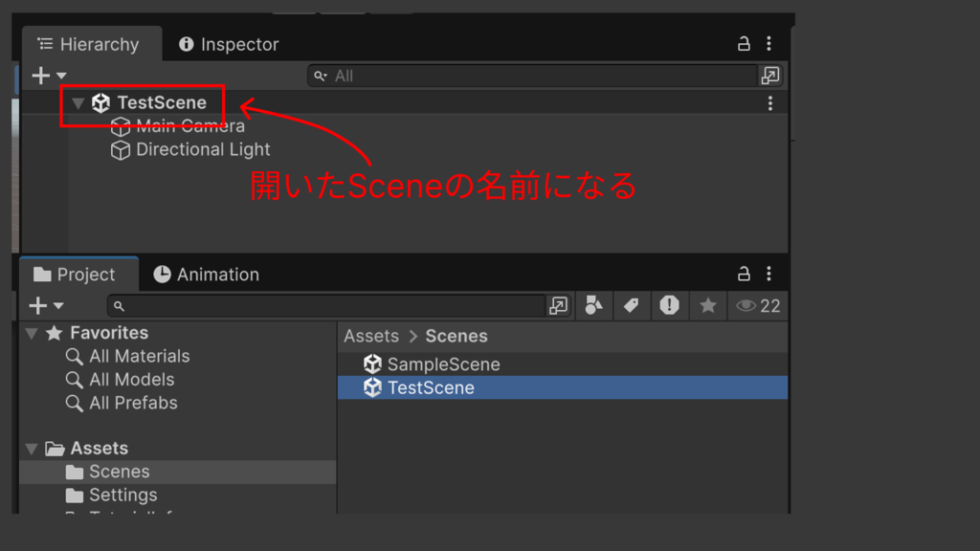980x551 pixels.
Task: Collapse the TestScene hierarchy arrow
Action: 78,103
